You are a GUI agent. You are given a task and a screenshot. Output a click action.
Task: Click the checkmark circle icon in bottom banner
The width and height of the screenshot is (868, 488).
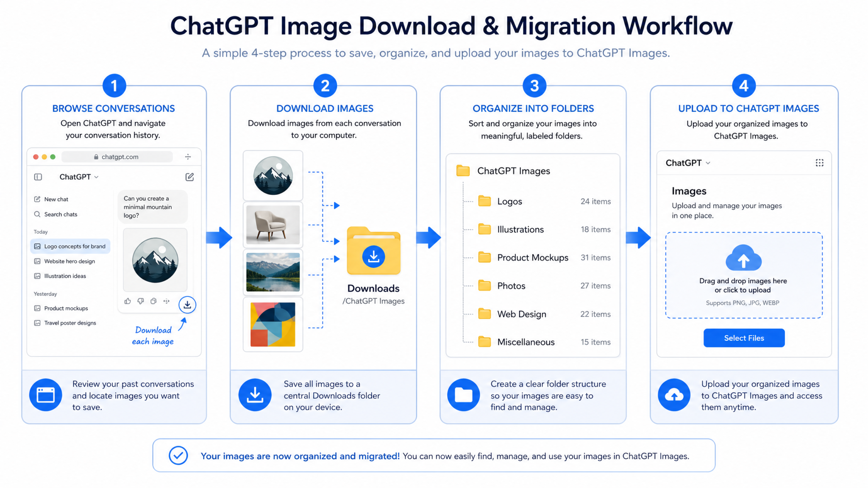pos(178,456)
